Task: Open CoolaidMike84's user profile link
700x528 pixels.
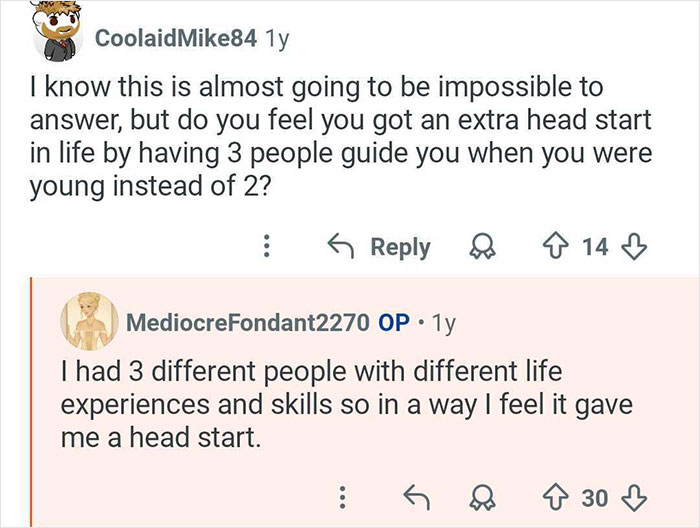Action: (175, 39)
